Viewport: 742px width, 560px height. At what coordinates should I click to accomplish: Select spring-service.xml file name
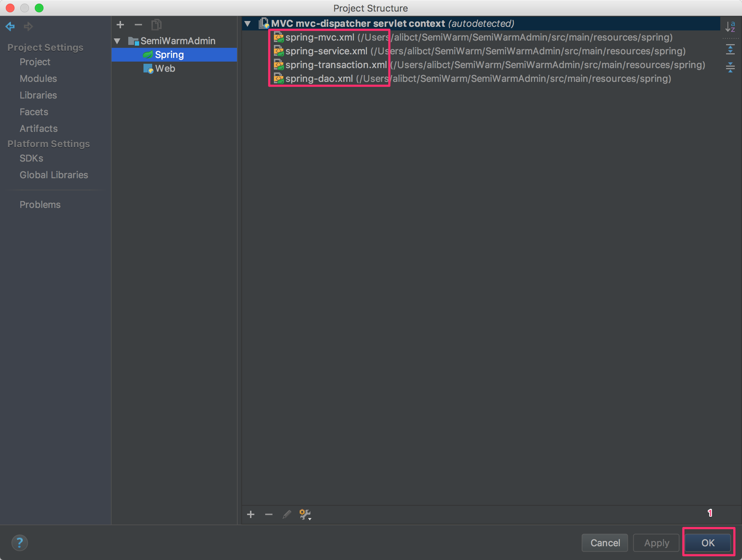tap(326, 51)
